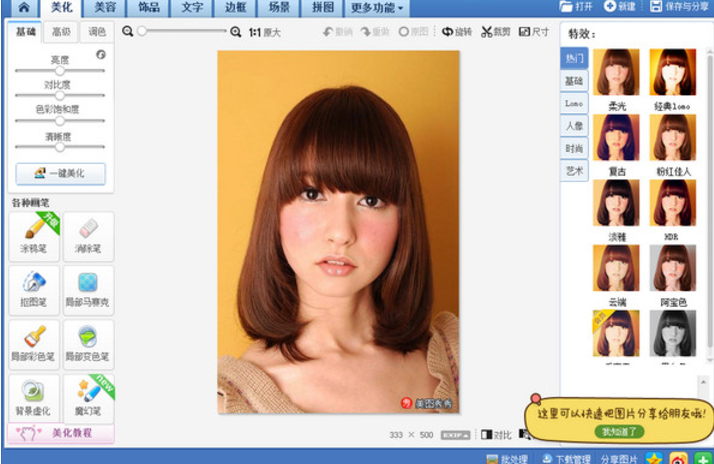Toggle the 对比 compare view
Screen dimensions: 714x464
(496, 435)
